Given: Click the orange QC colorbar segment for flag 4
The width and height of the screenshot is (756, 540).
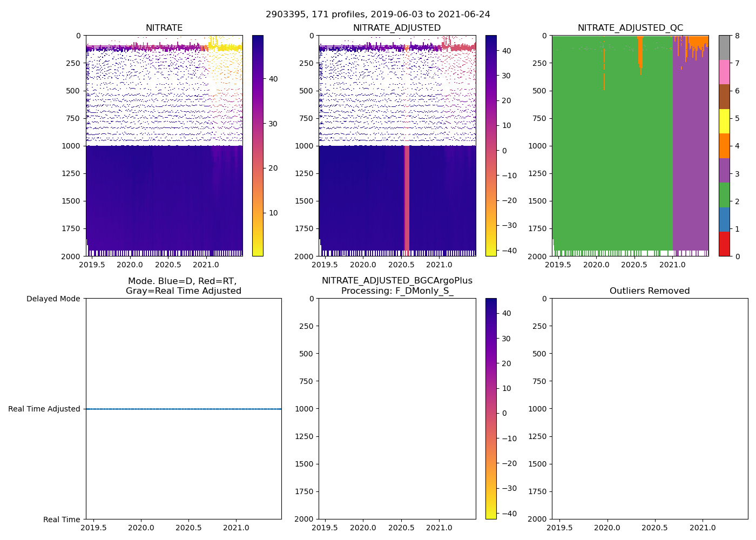Looking at the screenshot, I should 724,146.
